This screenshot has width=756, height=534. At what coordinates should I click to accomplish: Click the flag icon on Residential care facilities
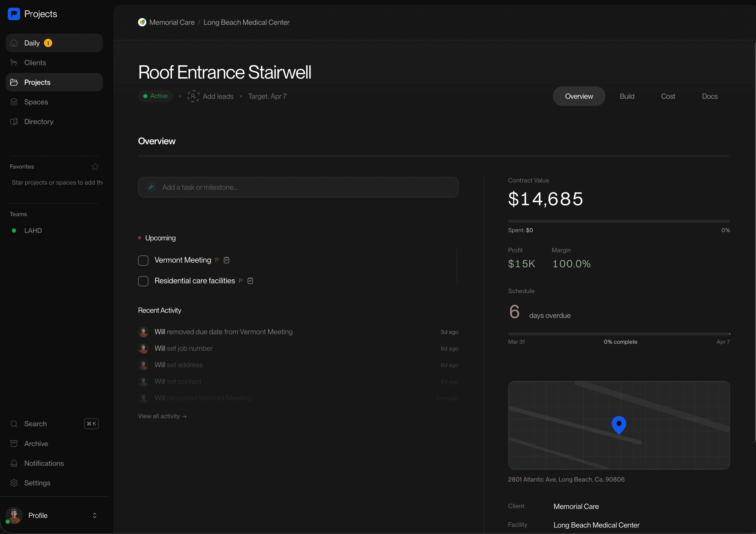(x=241, y=280)
